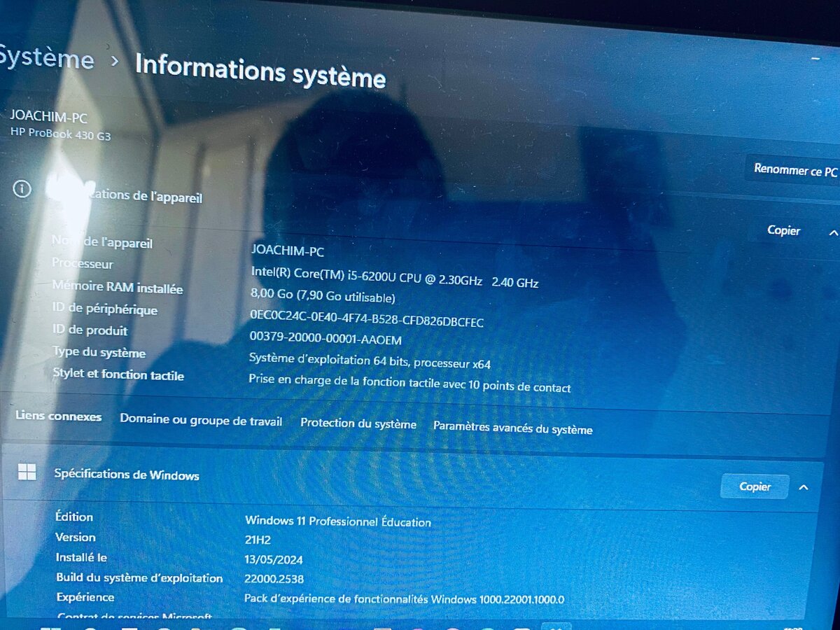Select device ID 0EC0C24C-0E40-4F74-B528-CFD826DBCFEC

(x=367, y=318)
